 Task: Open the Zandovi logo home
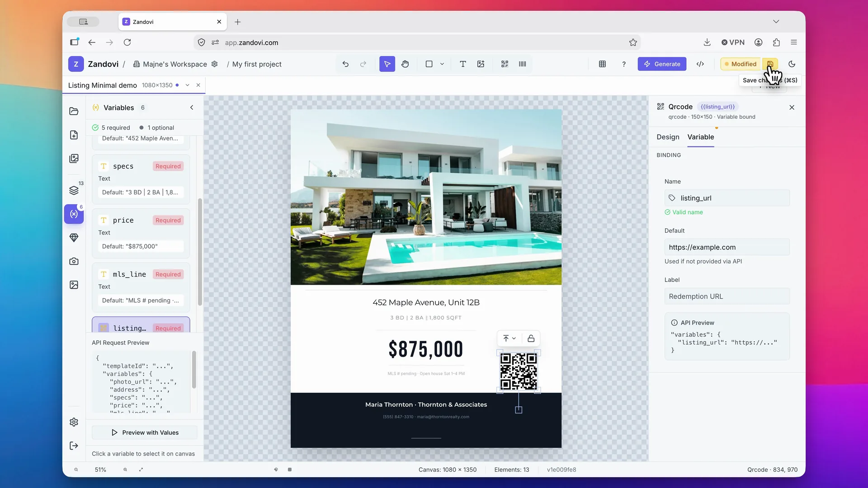(x=76, y=64)
